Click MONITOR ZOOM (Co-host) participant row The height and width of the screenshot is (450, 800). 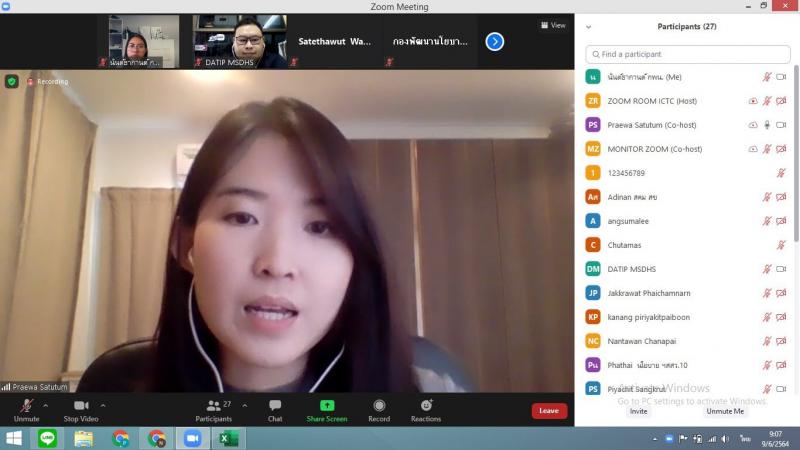687,149
